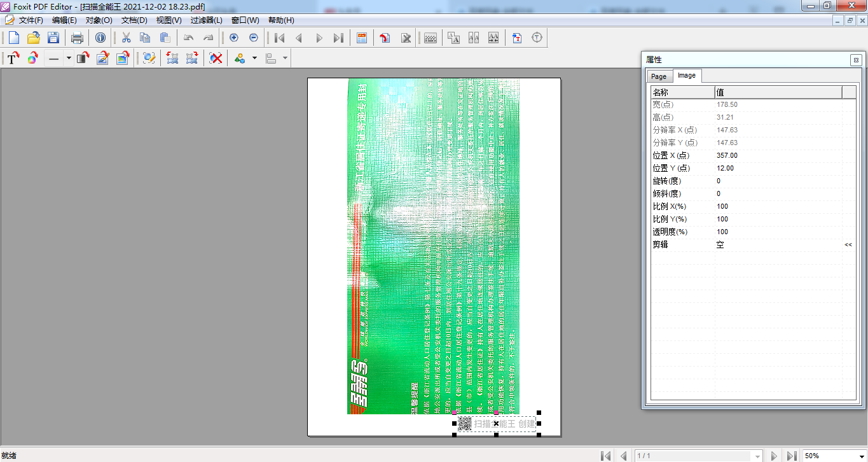
Task: Open the 视图(V) menu
Action: (x=169, y=20)
